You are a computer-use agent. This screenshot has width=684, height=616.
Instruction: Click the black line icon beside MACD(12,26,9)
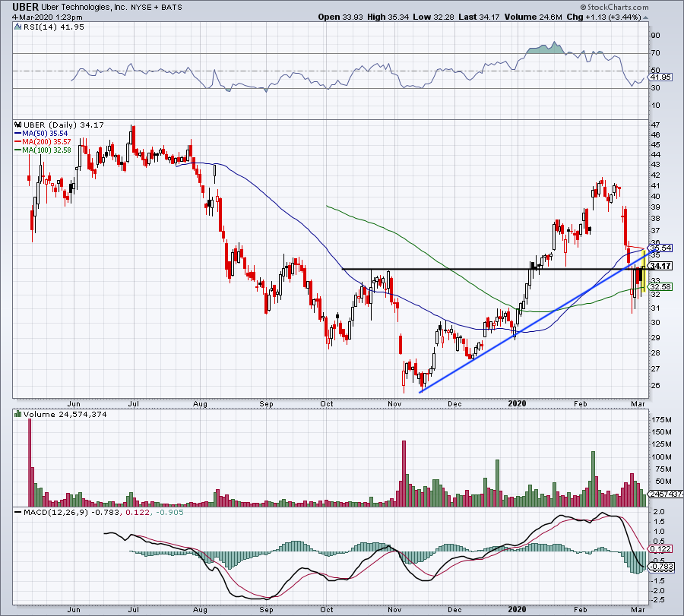coord(18,512)
